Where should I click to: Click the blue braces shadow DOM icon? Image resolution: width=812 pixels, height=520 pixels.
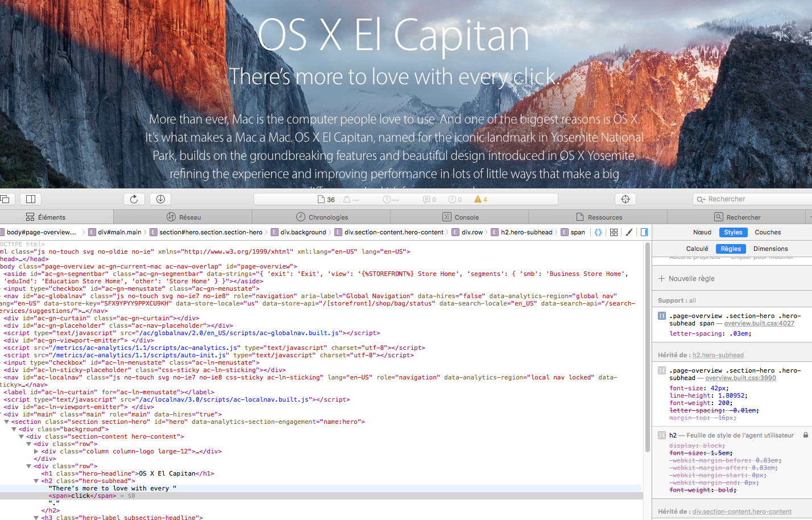click(598, 232)
